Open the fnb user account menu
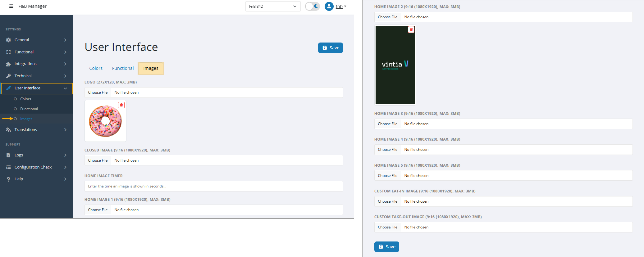 [341, 7]
